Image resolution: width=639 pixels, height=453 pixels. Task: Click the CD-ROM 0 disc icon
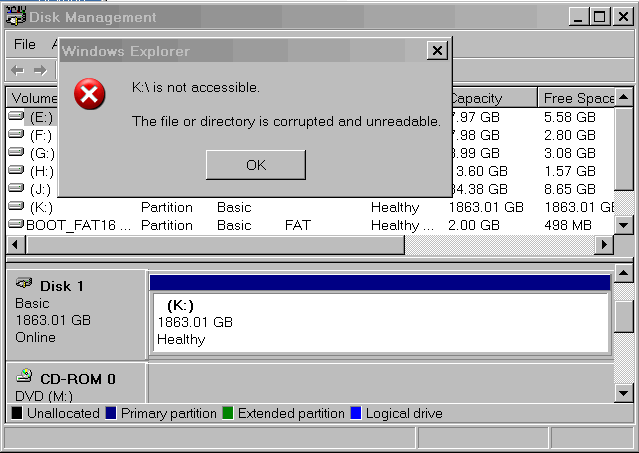(x=24, y=375)
